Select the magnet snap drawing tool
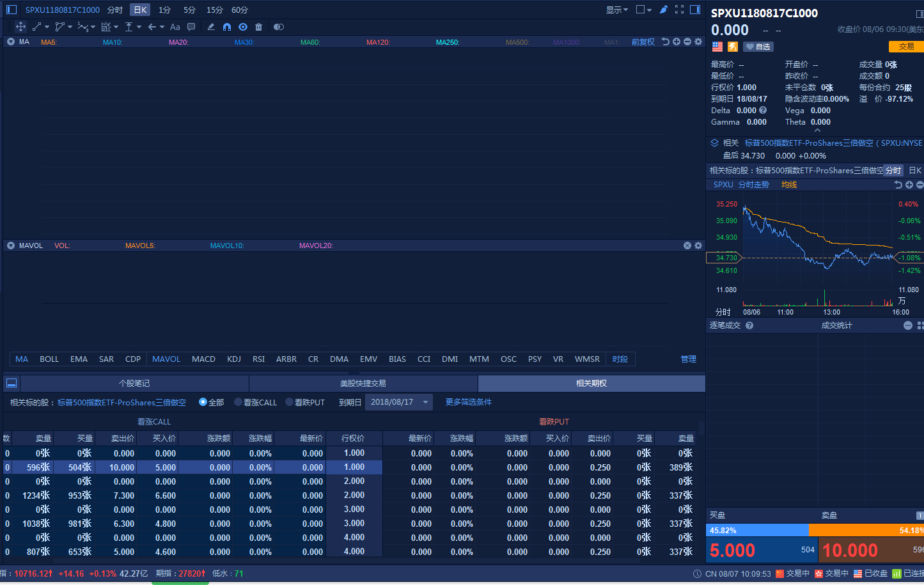 coord(226,27)
